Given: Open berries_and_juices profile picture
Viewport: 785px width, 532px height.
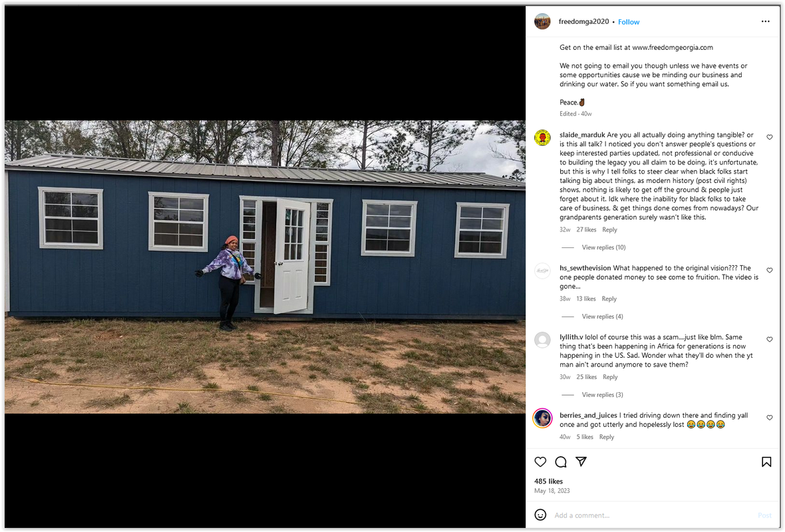Looking at the screenshot, I should tap(542, 418).
